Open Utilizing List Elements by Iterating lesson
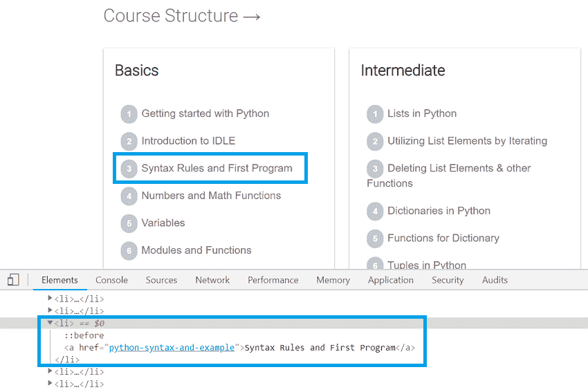588x392 pixels. 467,141
